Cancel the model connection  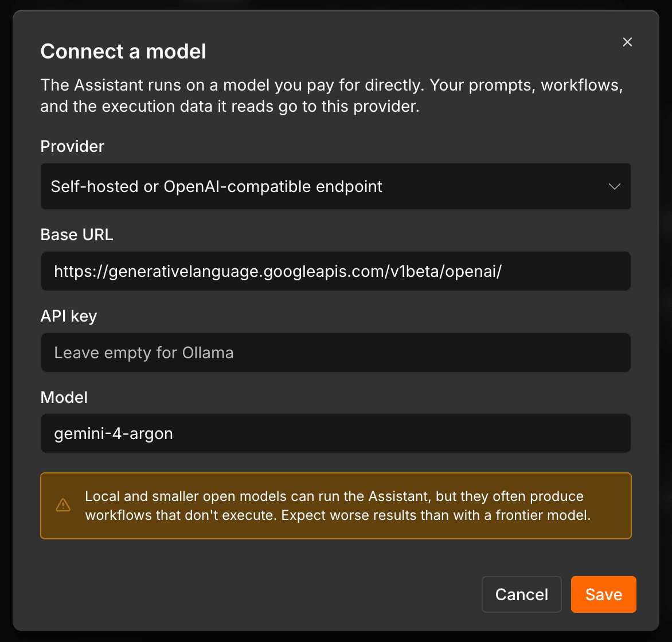522,594
